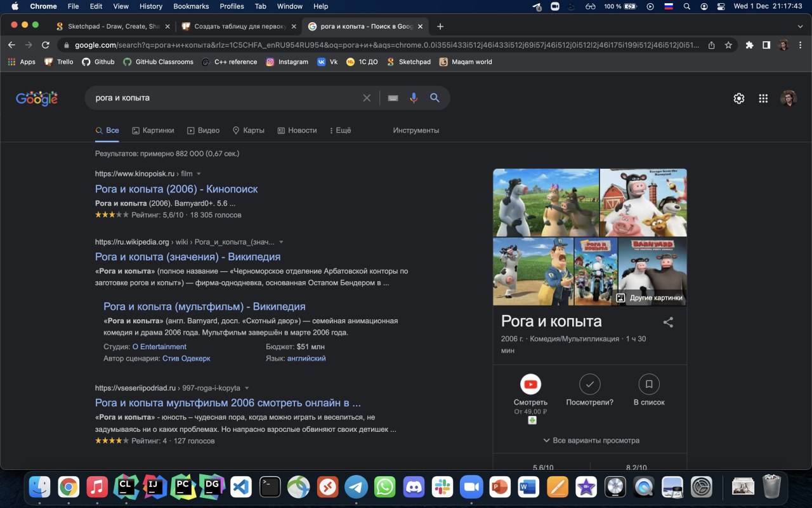Open Slack from the Dock

point(442,487)
